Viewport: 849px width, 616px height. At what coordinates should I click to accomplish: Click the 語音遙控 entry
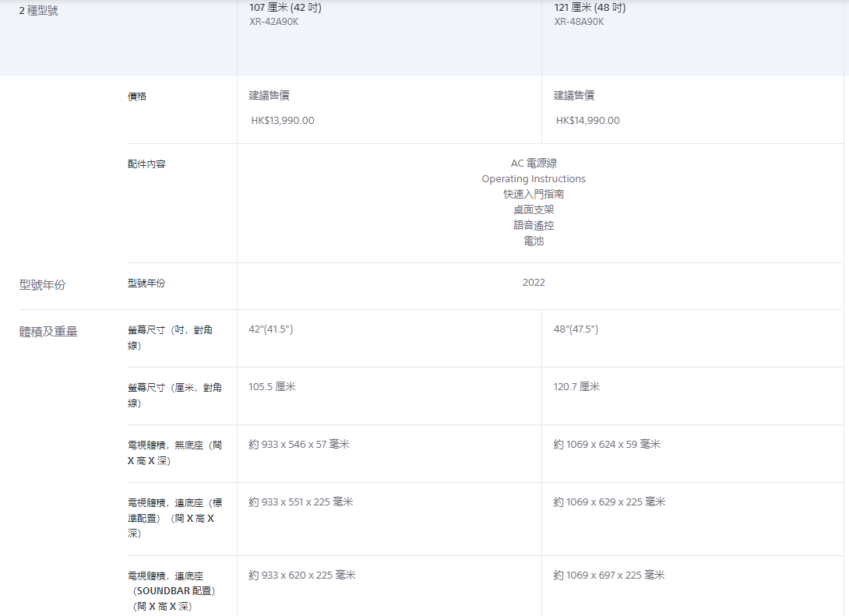(534, 225)
